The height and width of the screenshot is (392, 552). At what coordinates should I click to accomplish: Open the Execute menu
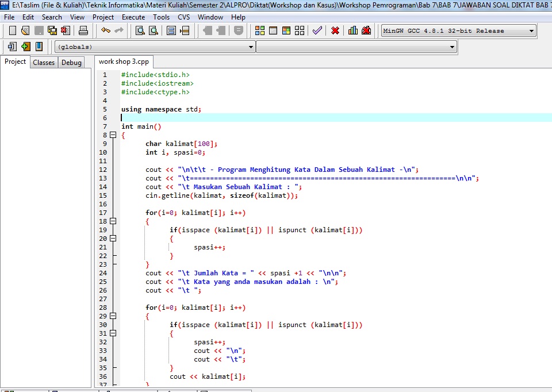click(x=133, y=17)
